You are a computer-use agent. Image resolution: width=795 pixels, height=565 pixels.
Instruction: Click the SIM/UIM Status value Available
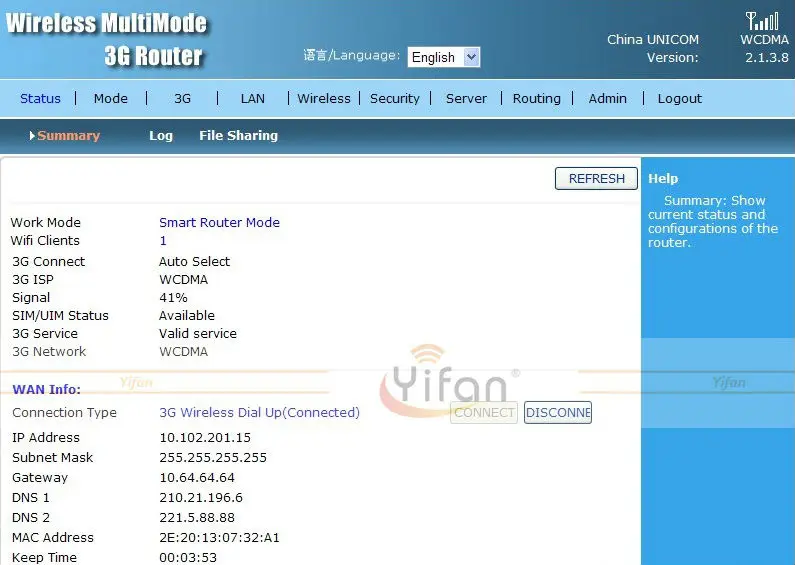(x=187, y=315)
